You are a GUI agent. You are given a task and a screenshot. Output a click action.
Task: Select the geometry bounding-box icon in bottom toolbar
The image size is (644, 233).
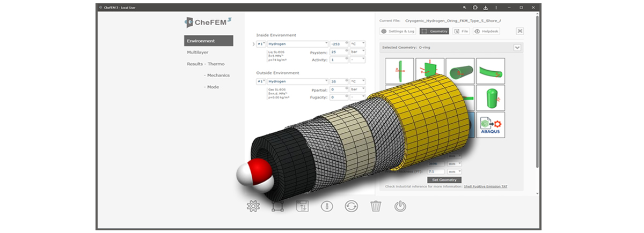pyautogui.click(x=277, y=206)
